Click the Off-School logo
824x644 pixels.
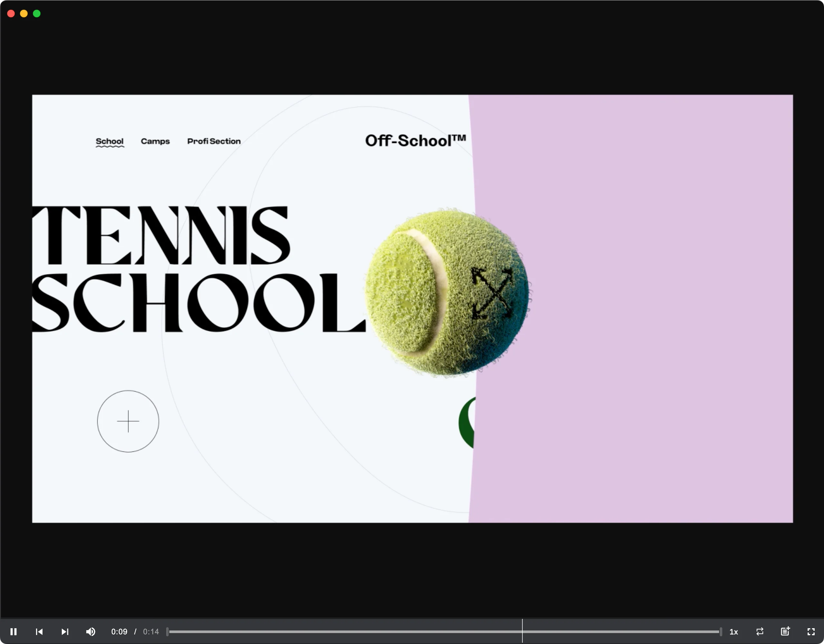coord(416,140)
